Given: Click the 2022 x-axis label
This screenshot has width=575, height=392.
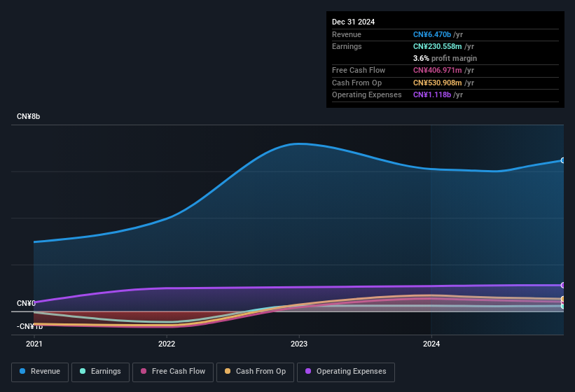Looking at the screenshot, I should [167, 344].
